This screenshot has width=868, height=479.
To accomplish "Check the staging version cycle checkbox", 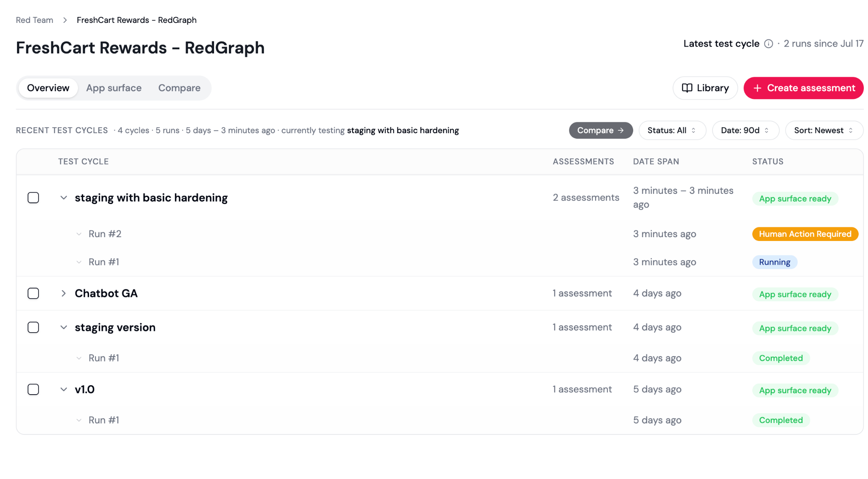I will [x=33, y=328].
